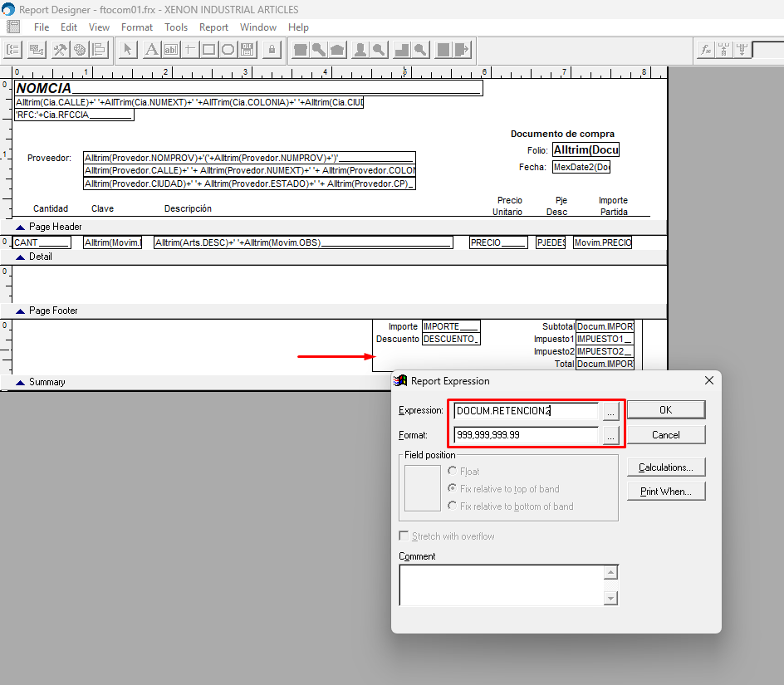The width and height of the screenshot is (784, 685).
Task: Click the Format field showing 999,999,999.99
Action: [x=526, y=436]
